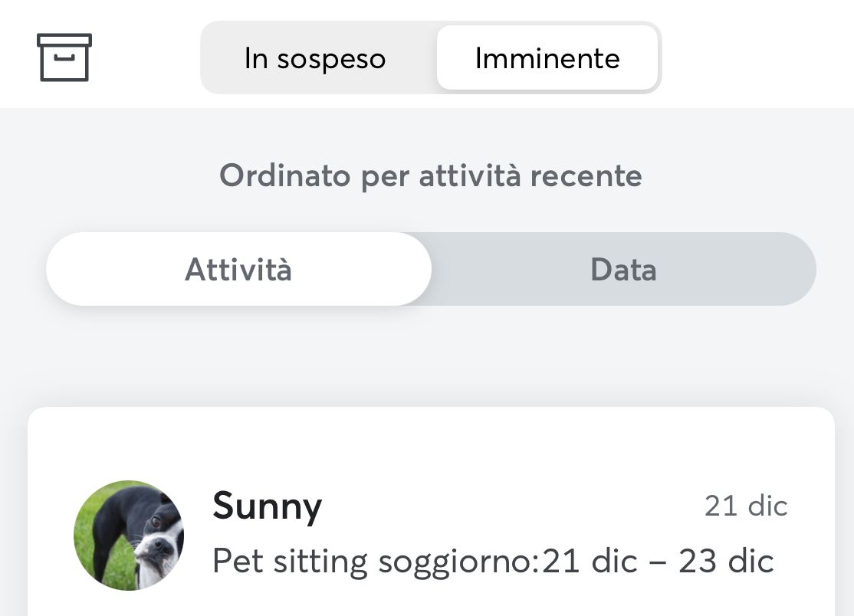The width and height of the screenshot is (854, 616).
Task: View archived conversations via box icon
Action: click(x=64, y=57)
